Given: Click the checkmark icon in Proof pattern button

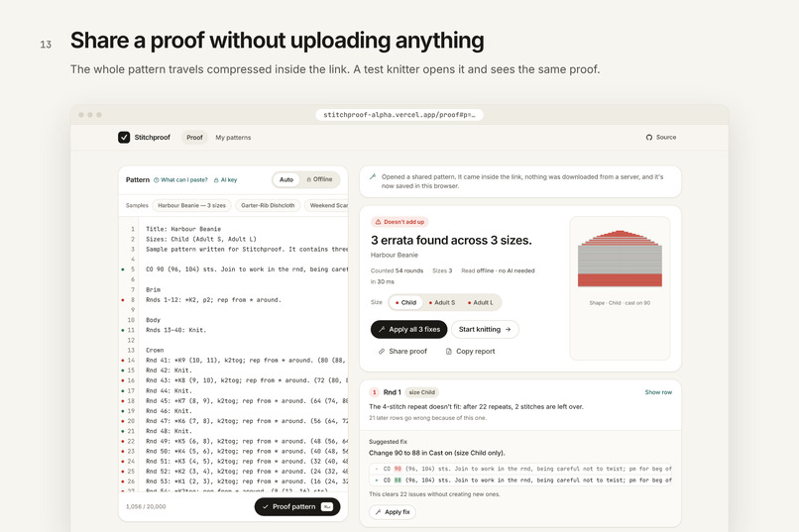Looking at the screenshot, I should click(x=265, y=507).
